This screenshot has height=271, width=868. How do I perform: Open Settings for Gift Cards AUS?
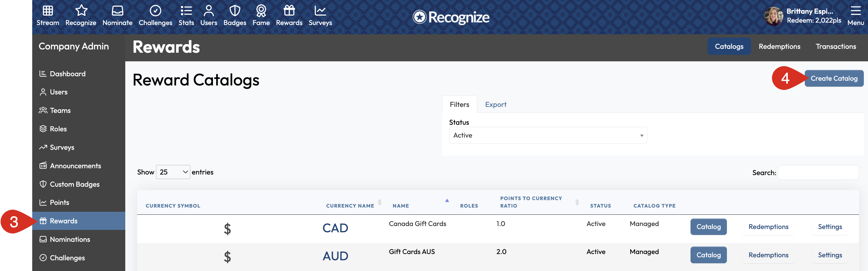(830, 255)
